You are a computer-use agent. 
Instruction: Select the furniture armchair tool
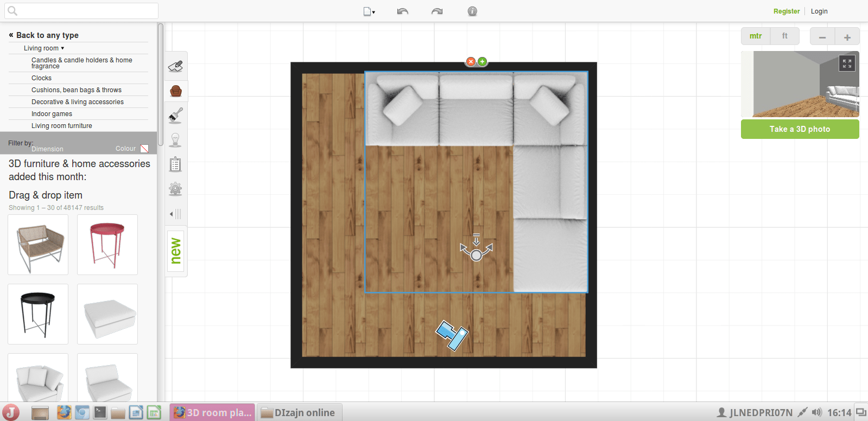click(x=175, y=91)
